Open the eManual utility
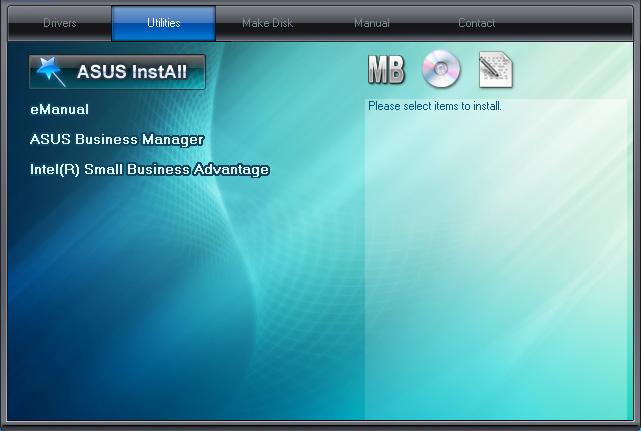Image resolution: width=641 pixels, height=431 pixels. point(59,110)
